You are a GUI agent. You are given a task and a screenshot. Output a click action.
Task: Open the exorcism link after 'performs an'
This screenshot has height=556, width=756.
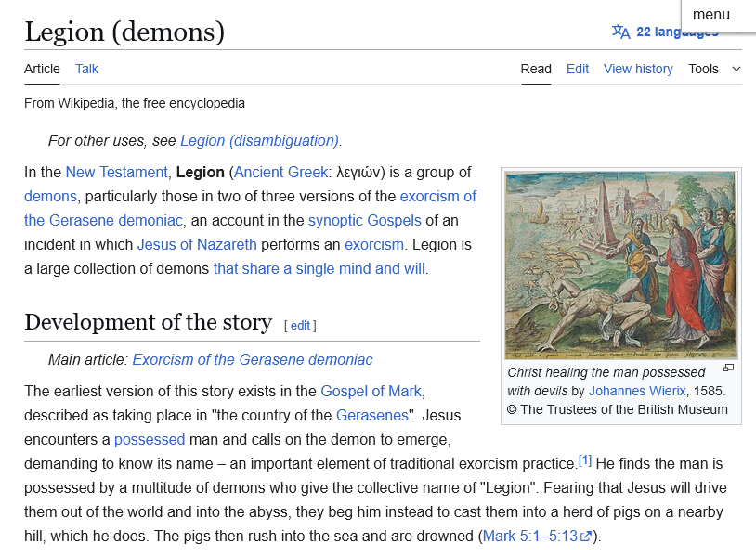[374, 244]
